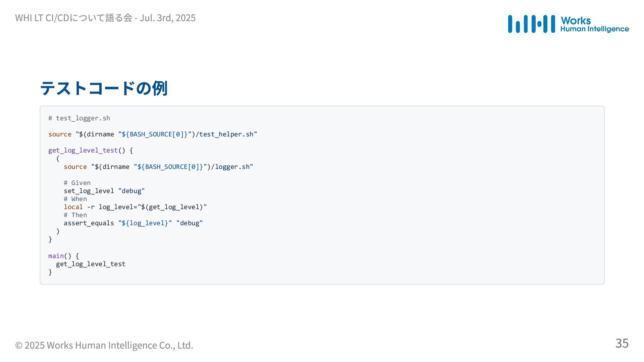
Task: Click the local -r log_level line
Action: (135, 207)
